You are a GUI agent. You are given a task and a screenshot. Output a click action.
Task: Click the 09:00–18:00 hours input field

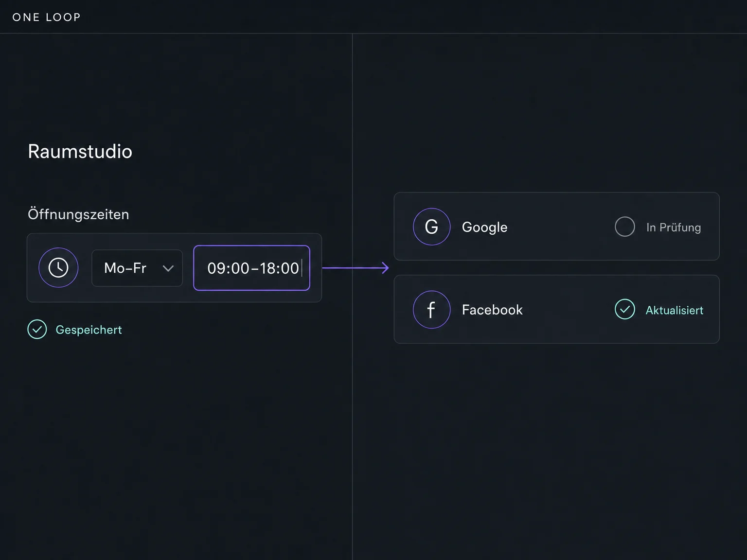pyautogui.click(x=251, y=268)
